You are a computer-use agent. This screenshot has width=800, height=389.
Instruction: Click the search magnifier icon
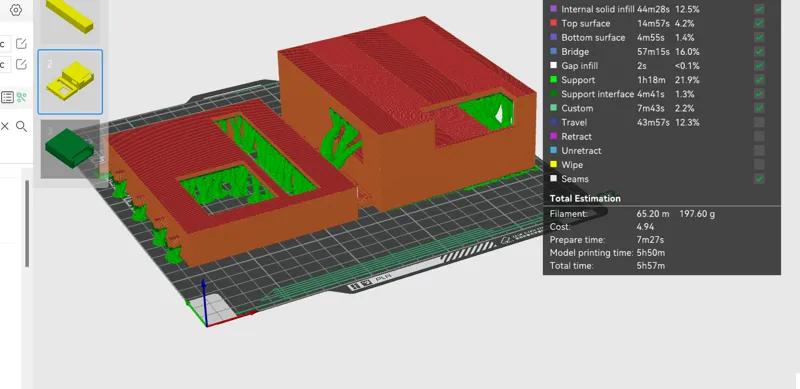(x=21, y=126)
